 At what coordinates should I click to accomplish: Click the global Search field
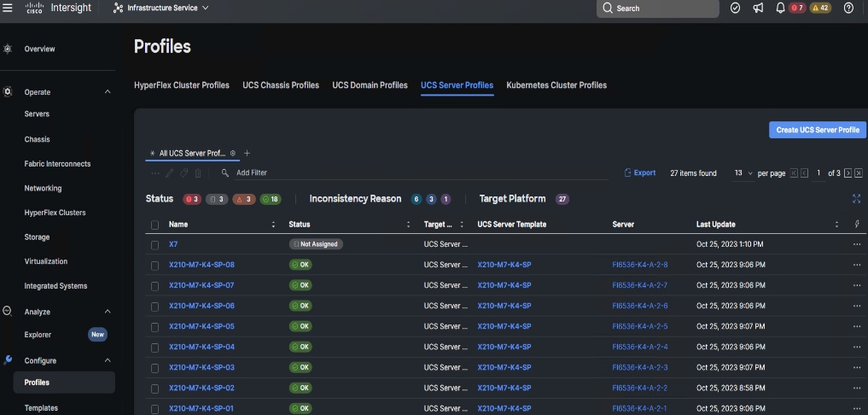click(658, 9)
